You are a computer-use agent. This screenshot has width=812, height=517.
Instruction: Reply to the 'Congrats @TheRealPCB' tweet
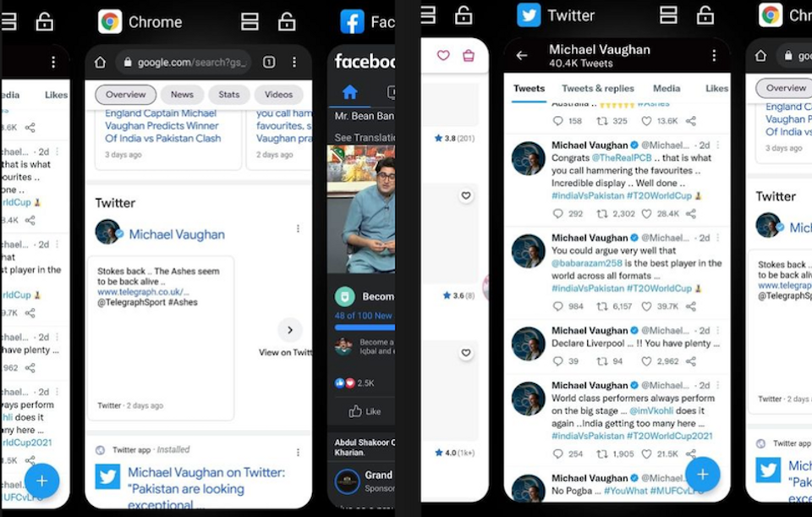557,213
